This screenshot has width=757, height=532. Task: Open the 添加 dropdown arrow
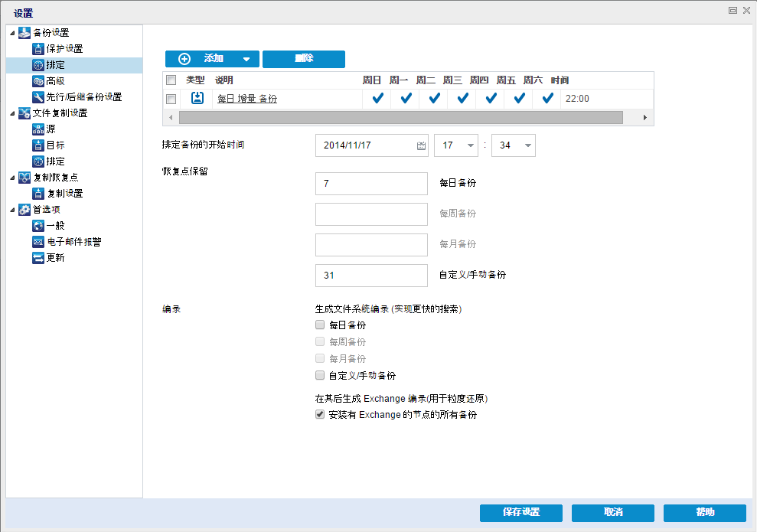[x=246, y=60]
